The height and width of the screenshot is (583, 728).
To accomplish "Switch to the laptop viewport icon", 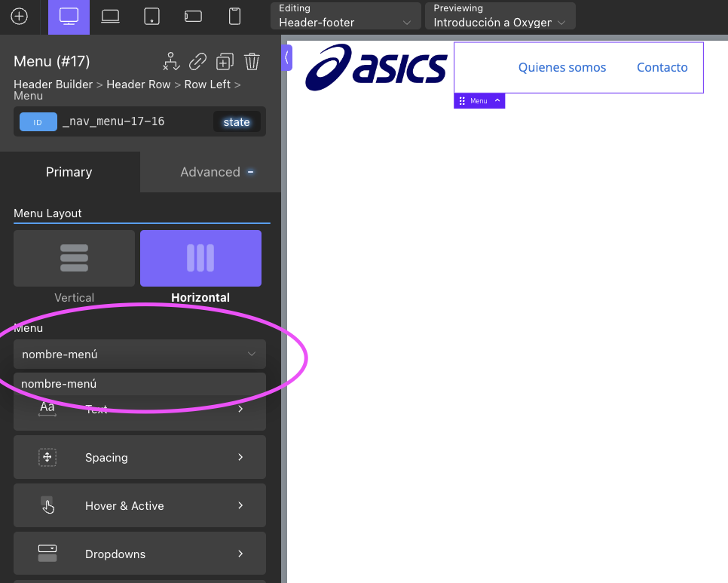I will click(x=111, y=17).
